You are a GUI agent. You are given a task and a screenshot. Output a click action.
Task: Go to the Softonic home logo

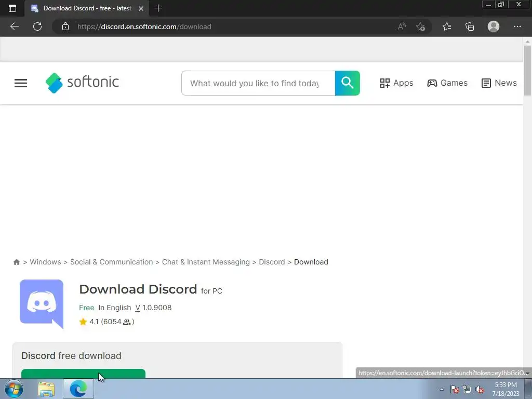(82, 83)
